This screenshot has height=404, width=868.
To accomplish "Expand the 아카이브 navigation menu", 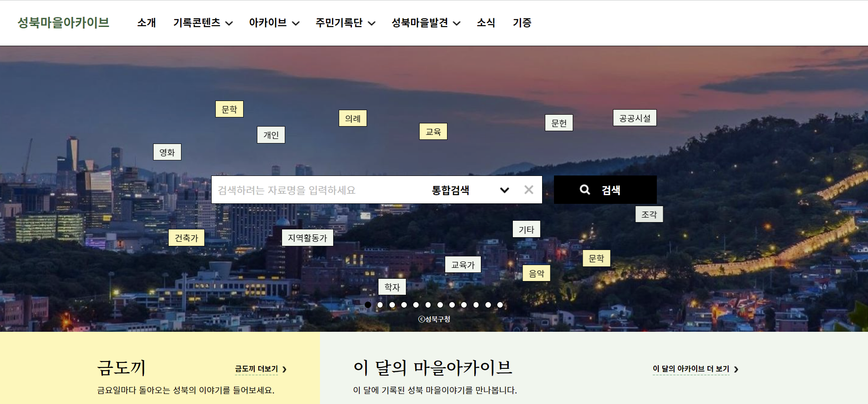I will (274, 23).
